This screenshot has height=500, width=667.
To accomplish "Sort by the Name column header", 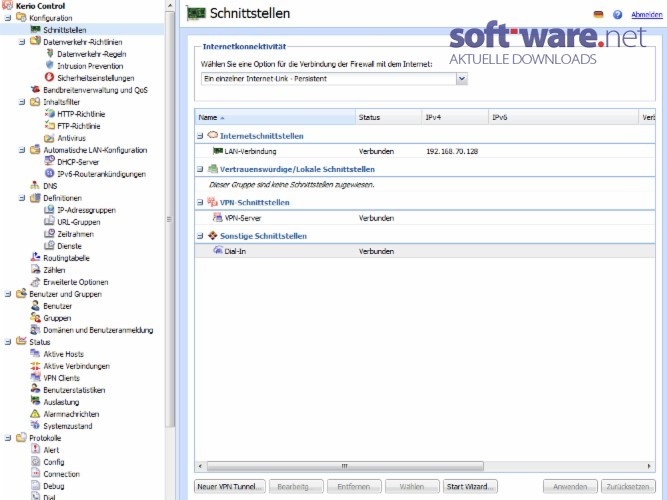I will tap(275, 117).
